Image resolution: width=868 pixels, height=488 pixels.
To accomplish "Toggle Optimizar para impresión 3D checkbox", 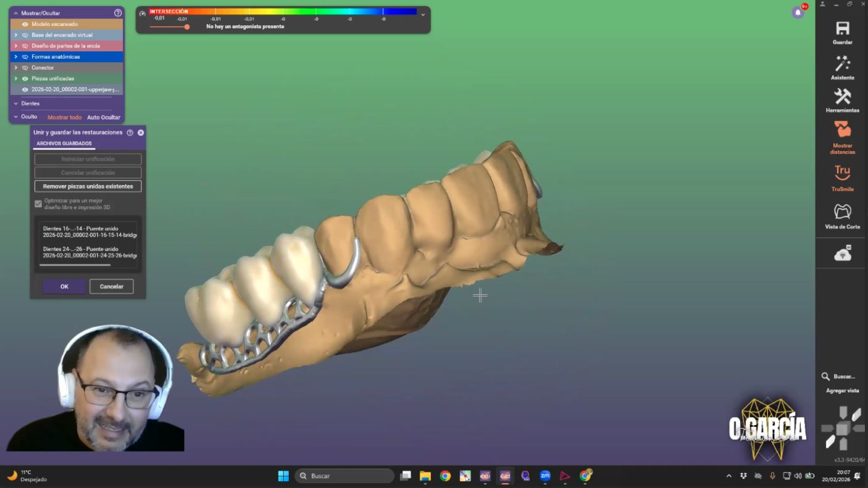I will 38,204.
